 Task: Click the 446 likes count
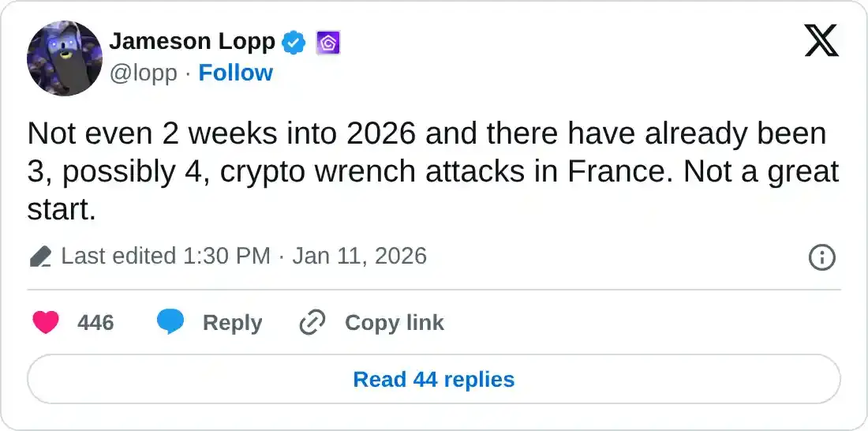click(95, 323)
